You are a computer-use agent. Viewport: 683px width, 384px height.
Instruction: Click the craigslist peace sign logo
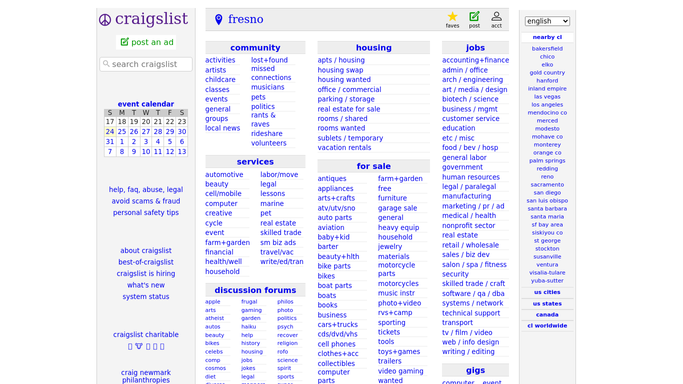pos(105,20)
